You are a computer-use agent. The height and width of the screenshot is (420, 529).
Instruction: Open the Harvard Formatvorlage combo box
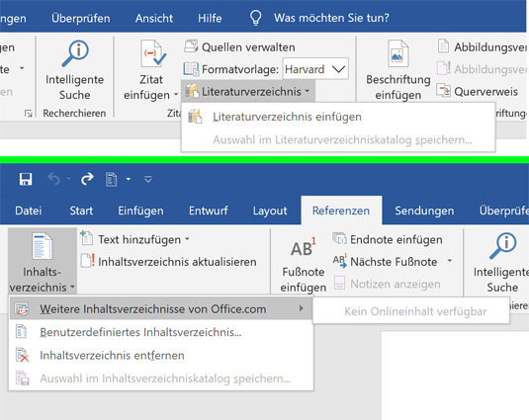(x=315, y=69)
